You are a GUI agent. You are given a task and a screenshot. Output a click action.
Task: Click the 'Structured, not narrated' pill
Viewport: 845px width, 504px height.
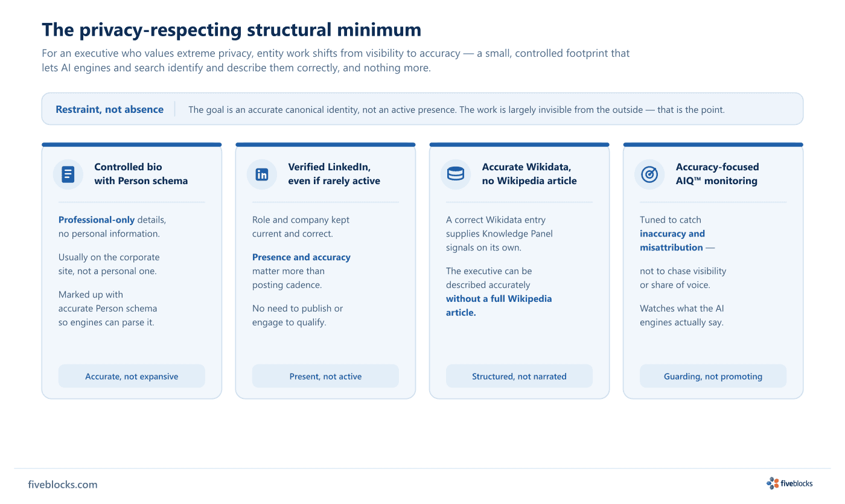click(x=519, y=376)
